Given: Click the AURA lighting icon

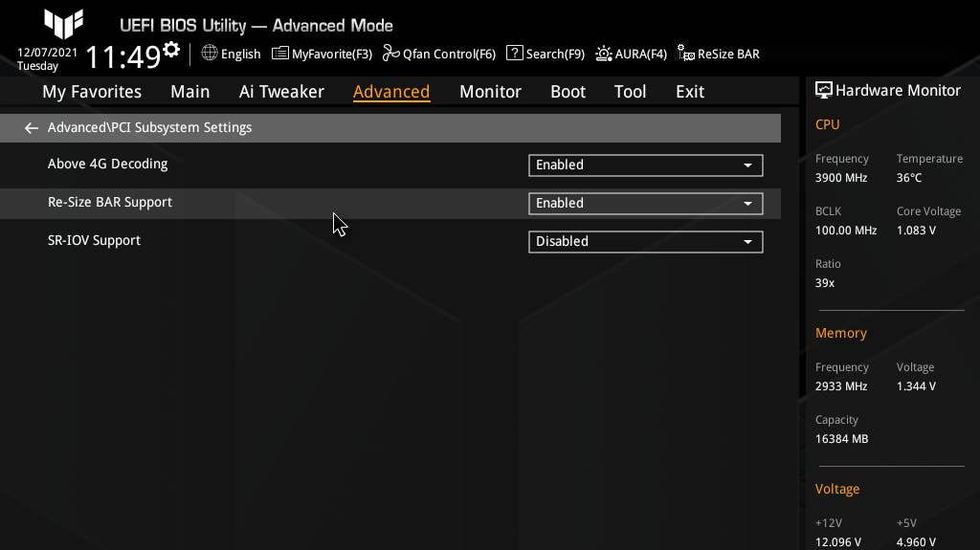Looking at the screenshot, I should coord(604,54).
